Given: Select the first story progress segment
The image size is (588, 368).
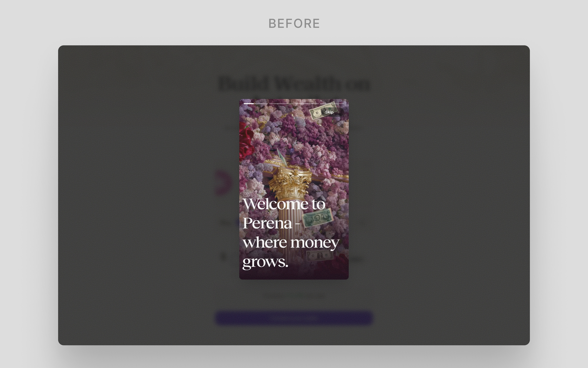Looking at the screenshot, I should 256,104.
